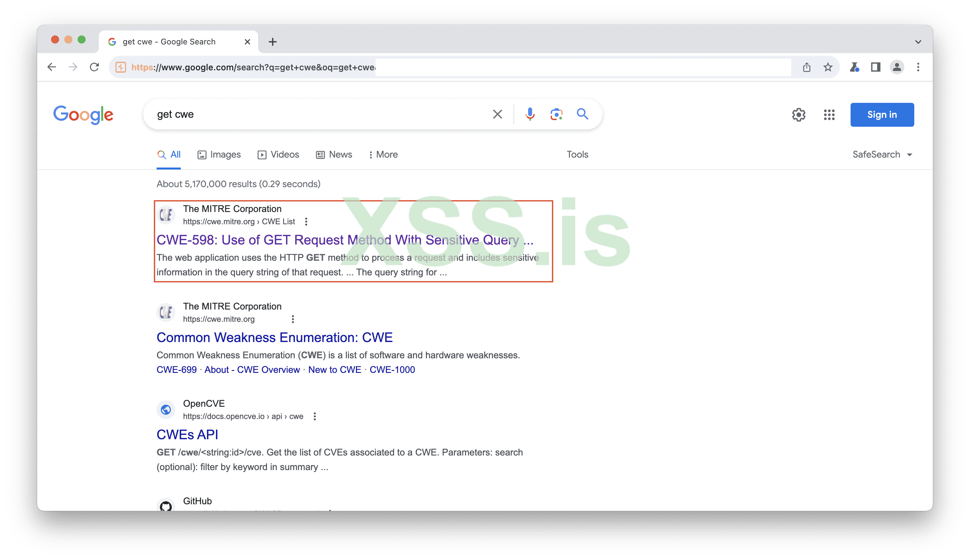Clear the search box text

497,114
